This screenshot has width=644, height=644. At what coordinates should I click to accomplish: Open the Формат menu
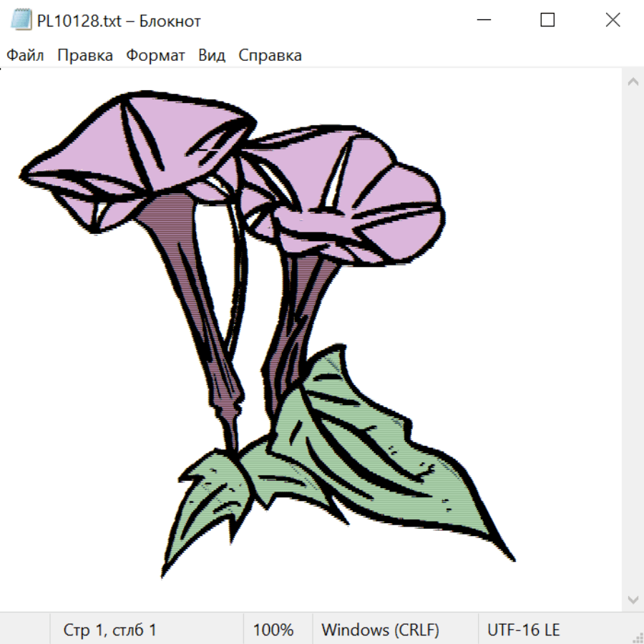click(x=155, y=56)
